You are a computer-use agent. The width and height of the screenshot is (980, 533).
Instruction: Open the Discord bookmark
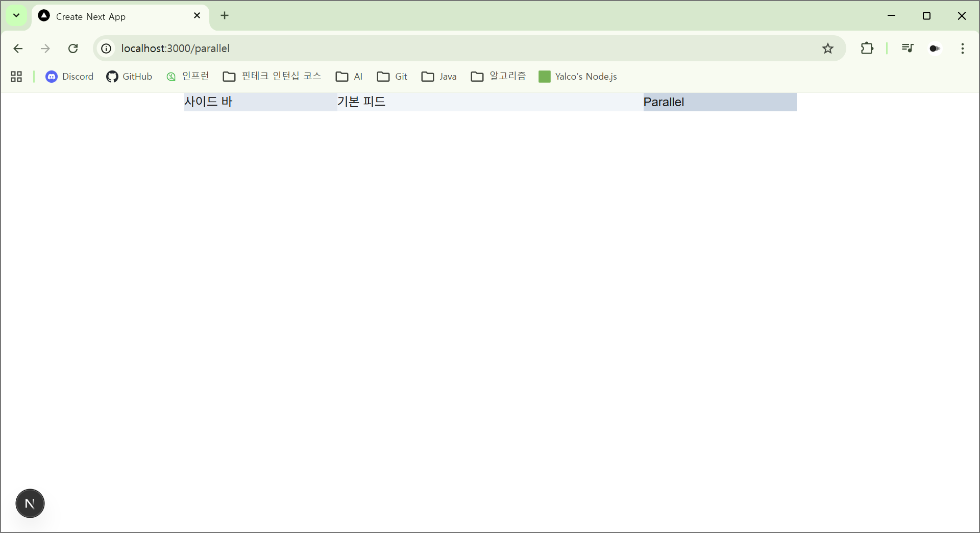tap(70, 77)
